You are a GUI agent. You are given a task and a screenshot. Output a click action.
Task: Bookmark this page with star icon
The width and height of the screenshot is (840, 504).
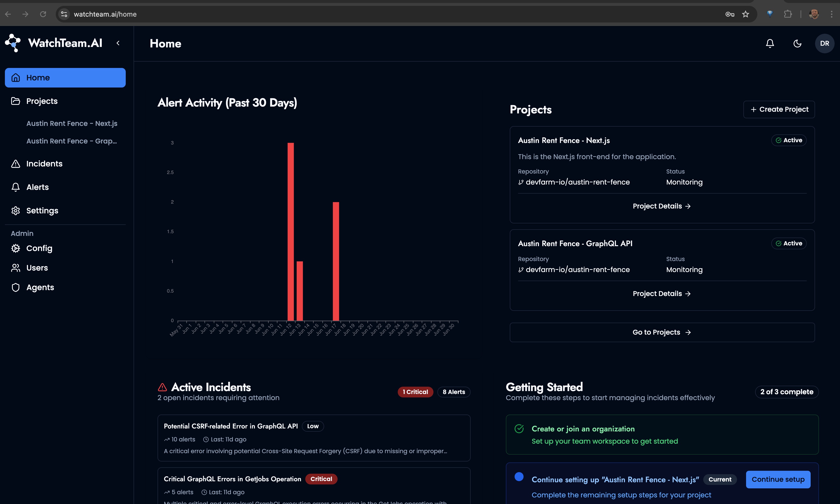click(x=745, y=14)
